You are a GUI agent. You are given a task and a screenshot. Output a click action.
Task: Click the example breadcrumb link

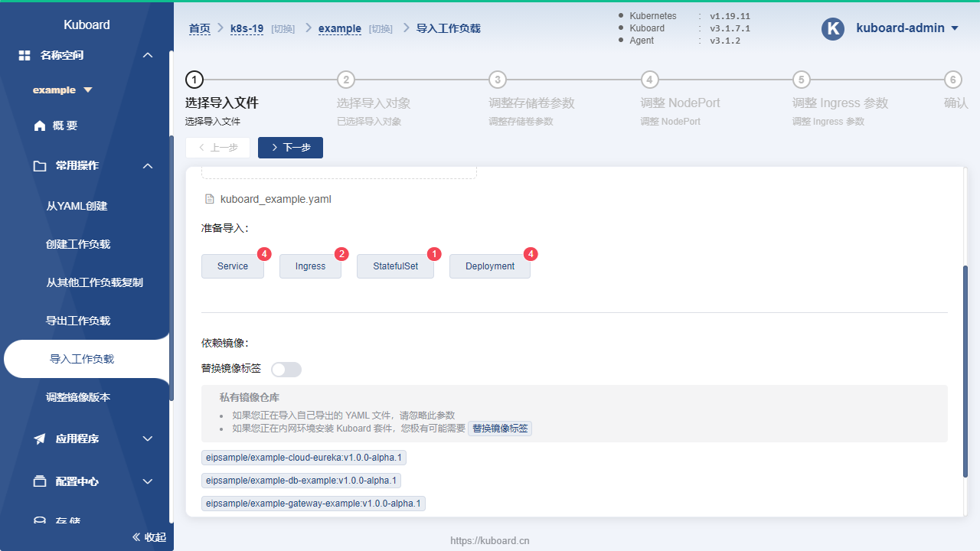340,28
